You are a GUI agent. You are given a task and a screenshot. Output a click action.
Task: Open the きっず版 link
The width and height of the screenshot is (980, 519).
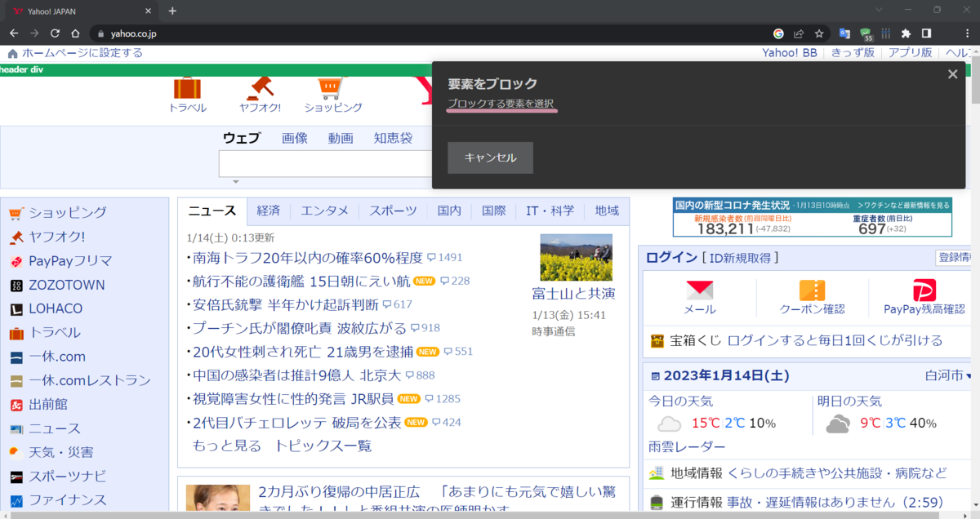[853, 53]
